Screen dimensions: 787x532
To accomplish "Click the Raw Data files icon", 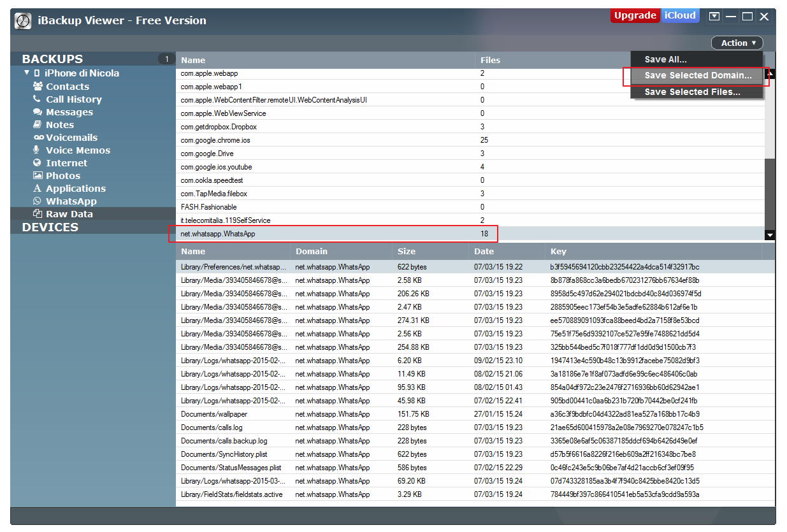I will point(38,213).
